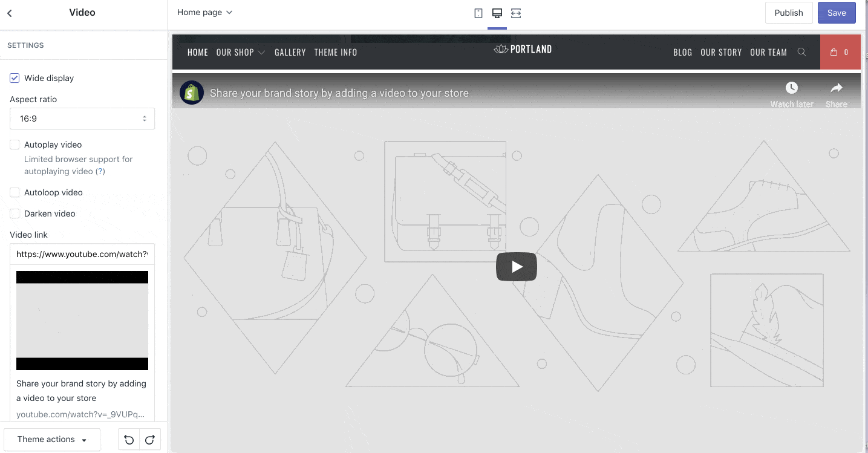
Task: Undo the last theme change
Action: click(129, 439)
